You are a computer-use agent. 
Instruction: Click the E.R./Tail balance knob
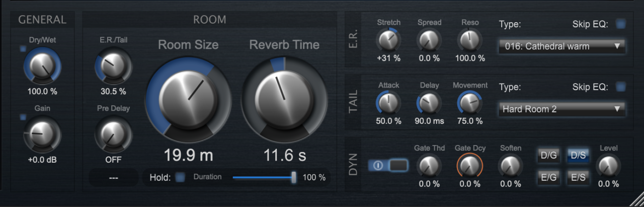click(113, 66)
